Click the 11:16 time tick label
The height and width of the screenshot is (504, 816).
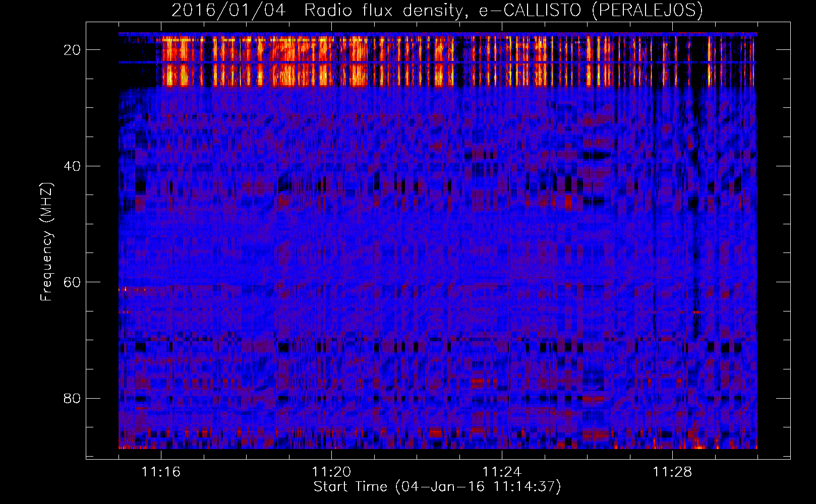161,472
